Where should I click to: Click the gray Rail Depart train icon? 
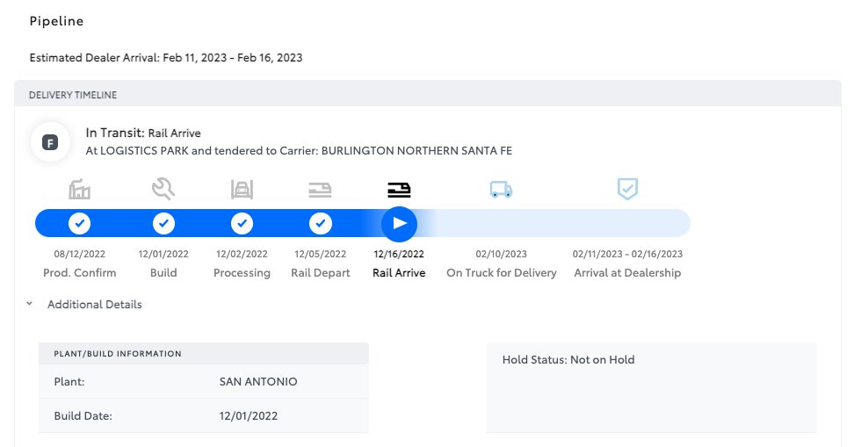click(321, 191)
